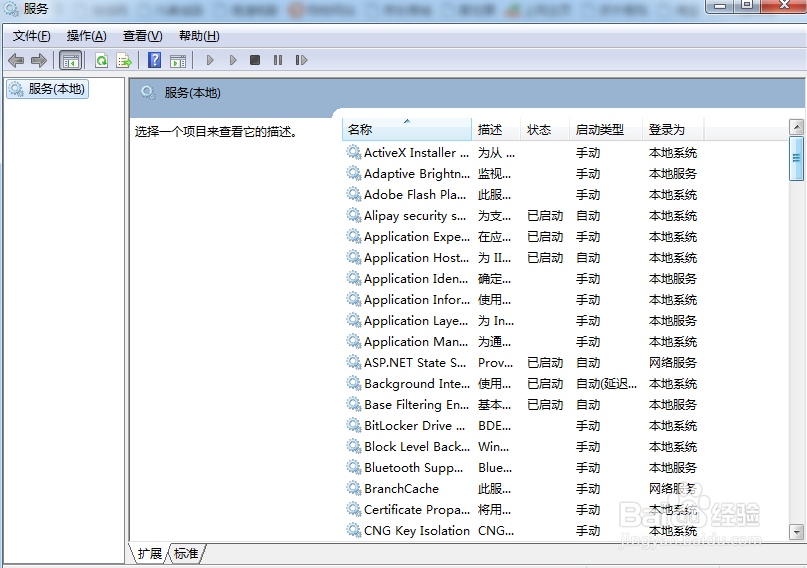807x568 pixels.
Task: Open the 查看(V) menu
Action: pos(143,36)
